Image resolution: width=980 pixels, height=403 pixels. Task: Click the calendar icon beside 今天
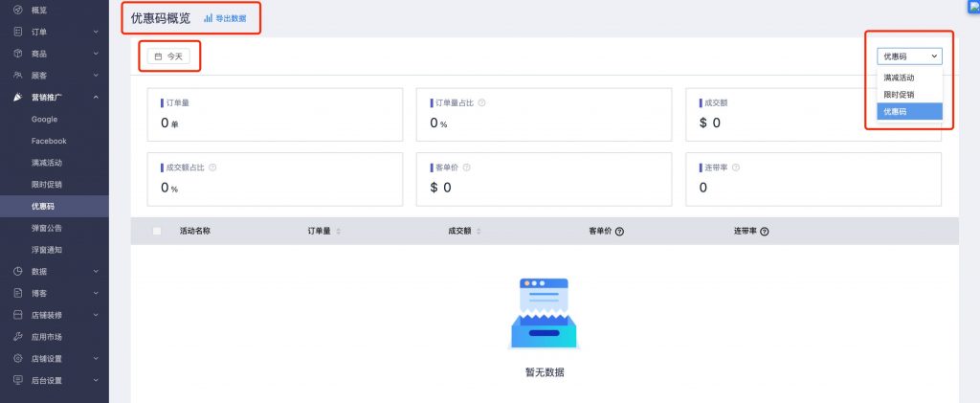click(x=158, y=56)
